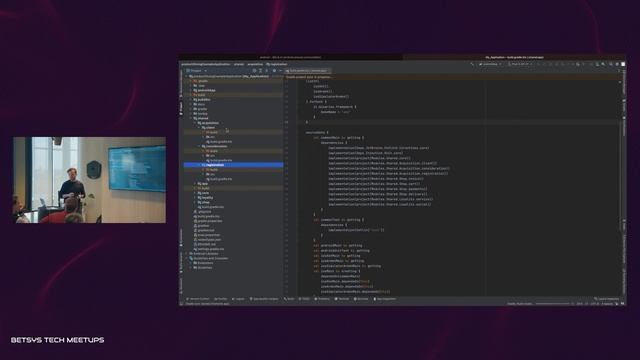Click acquisition in the breadcrumb path
This screenshot has height=360, width=640.
pos(255,64)
